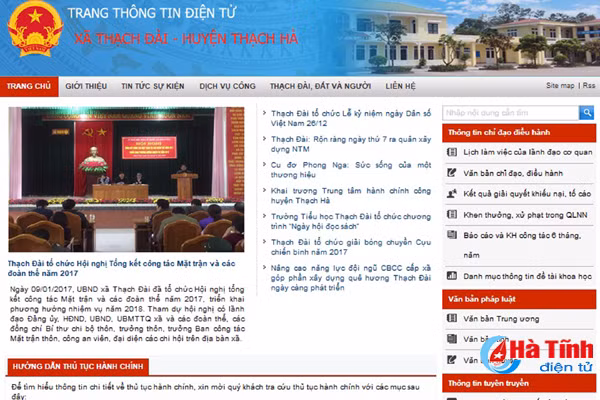Open the Dịch vụ công menu
The height and width of the screenshot is (400, 600).
coord(227,86)
